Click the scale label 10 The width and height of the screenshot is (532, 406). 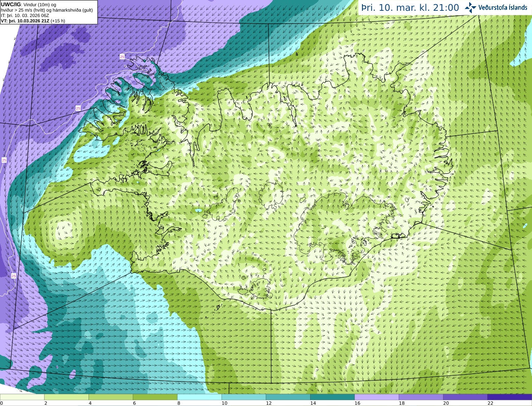(224, 403)
